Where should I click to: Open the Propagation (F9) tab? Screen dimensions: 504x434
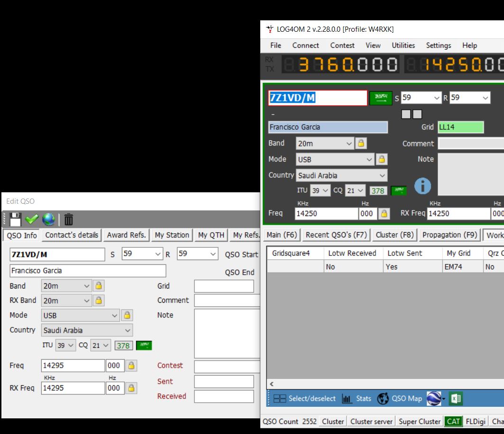pos(449,235)
